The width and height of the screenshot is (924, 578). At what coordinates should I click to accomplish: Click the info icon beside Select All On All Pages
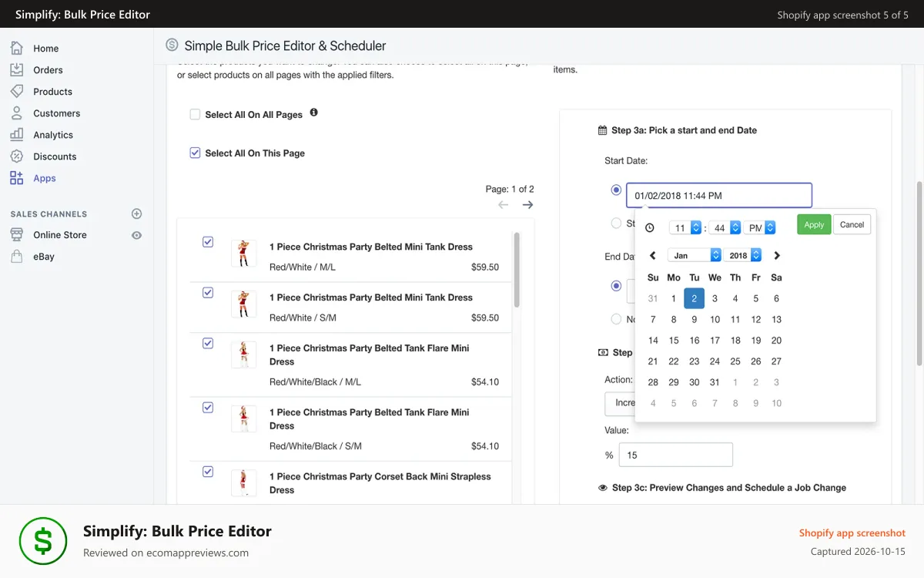click(313, 113)
